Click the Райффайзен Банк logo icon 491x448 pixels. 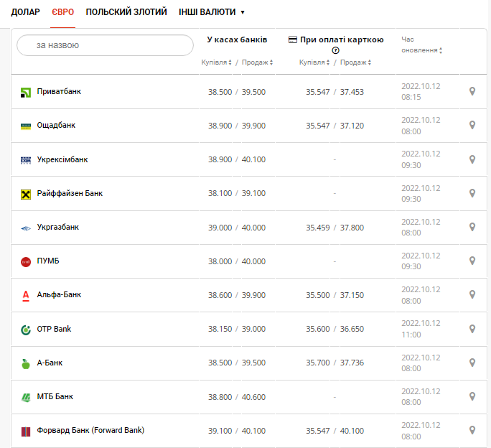click(26, 195)
